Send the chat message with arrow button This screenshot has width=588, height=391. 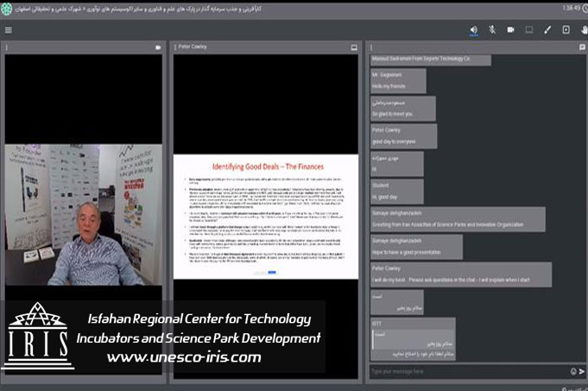582,371
